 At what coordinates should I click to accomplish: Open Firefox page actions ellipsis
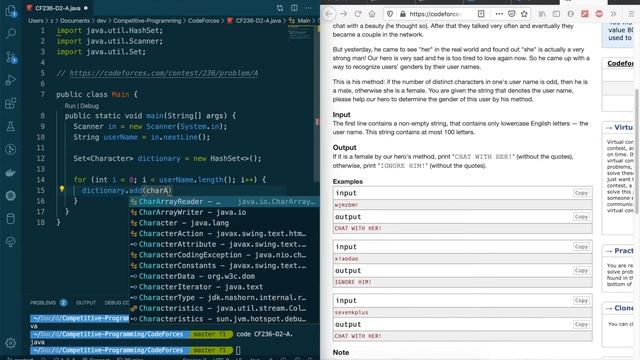point(499,14)
